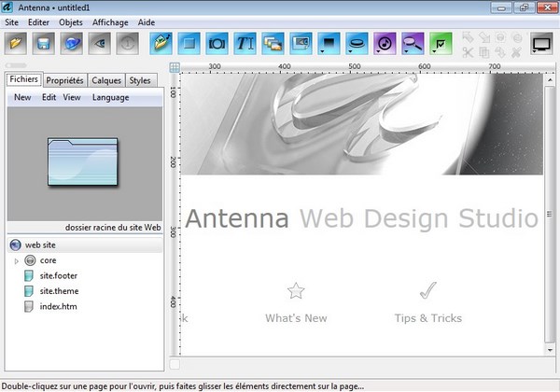
Task: Select the square shape tool
Action: point(189,44)
